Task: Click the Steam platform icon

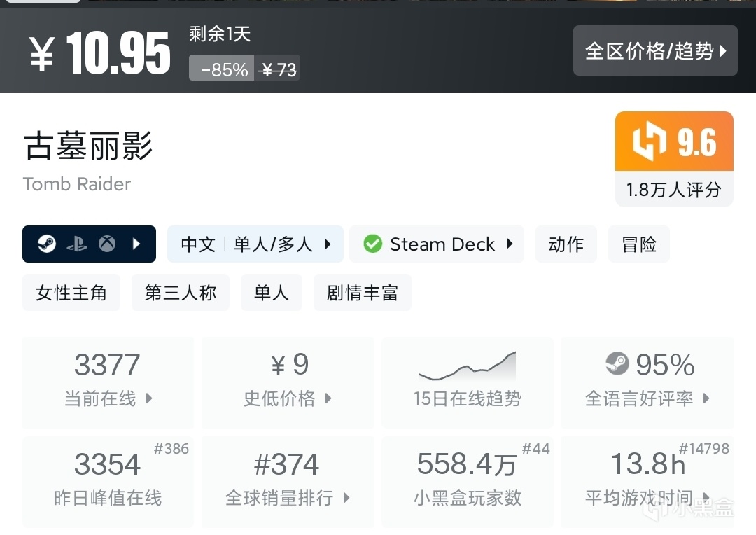Action: (48, 244)
